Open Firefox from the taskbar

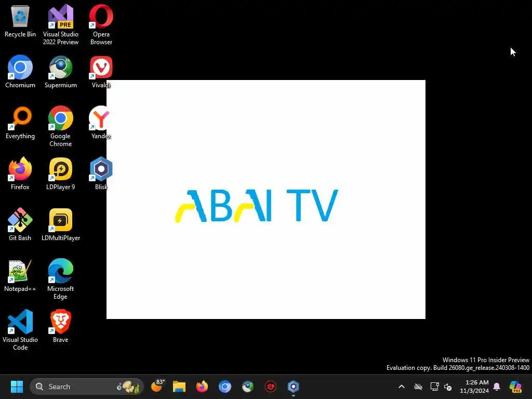point(202,387)
